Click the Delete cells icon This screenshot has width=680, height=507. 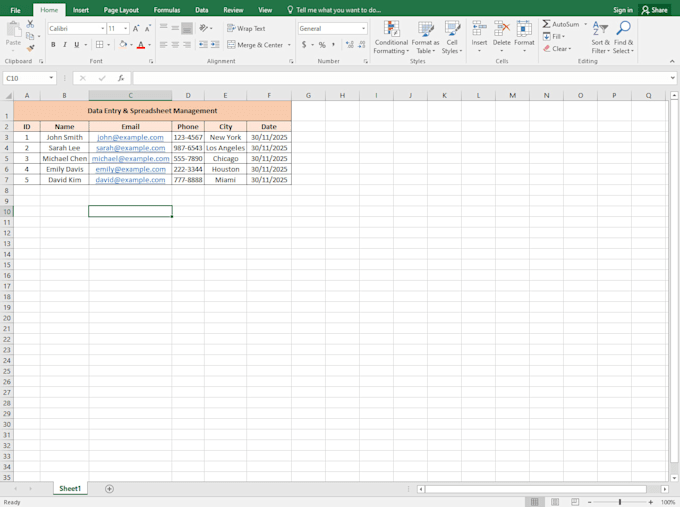click(501, 29)
